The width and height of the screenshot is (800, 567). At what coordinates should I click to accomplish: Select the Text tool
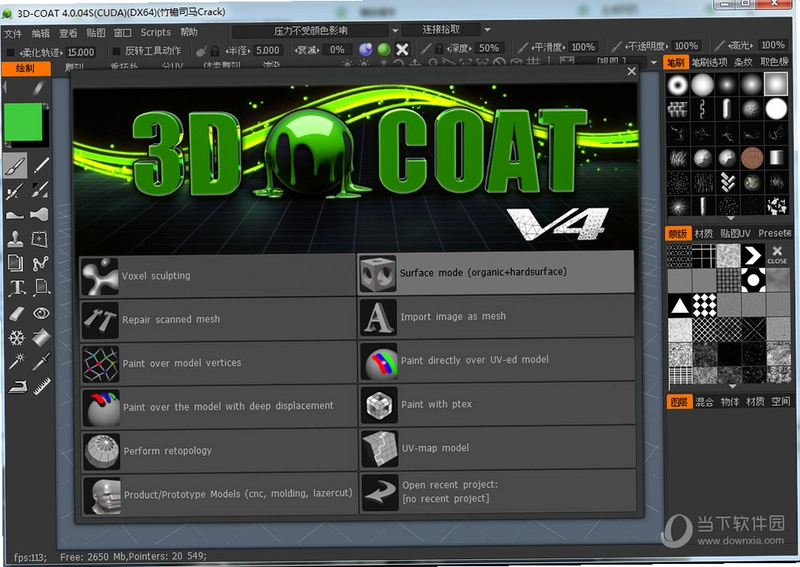click(16, 288)
